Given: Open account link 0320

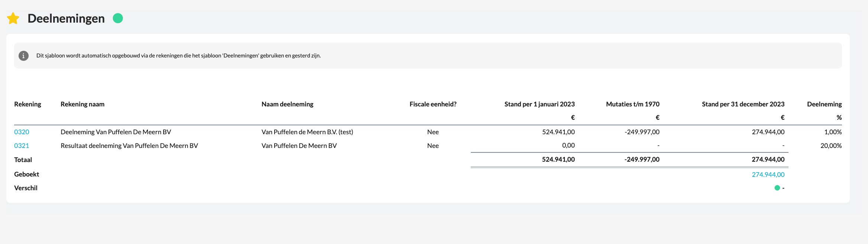Looking at the screenshot, I should (x=22, y=132).
